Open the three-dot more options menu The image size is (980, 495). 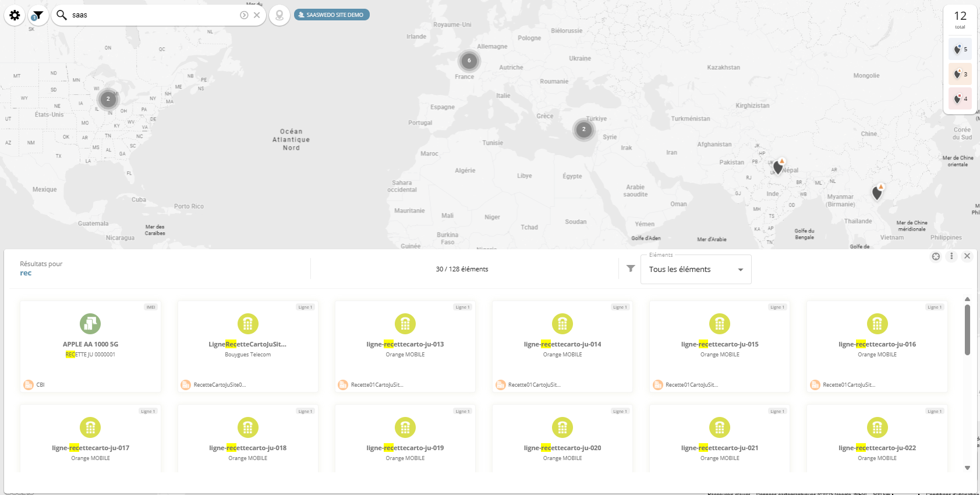pos(951,256)
